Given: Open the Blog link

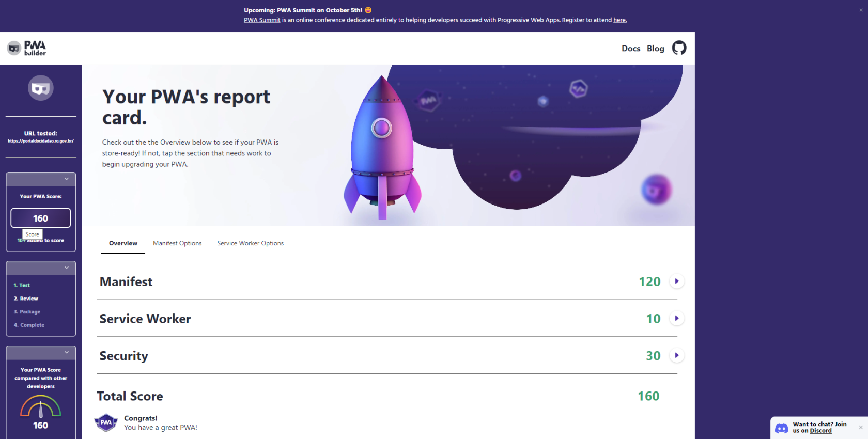Looking at the screenshot, I should click(656, 49).
